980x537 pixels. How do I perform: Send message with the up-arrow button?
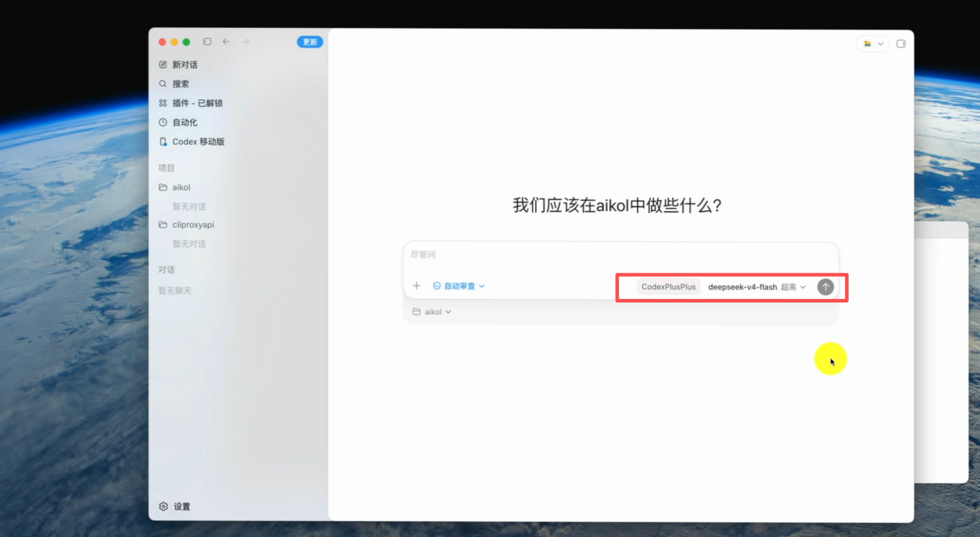point(825,287)
